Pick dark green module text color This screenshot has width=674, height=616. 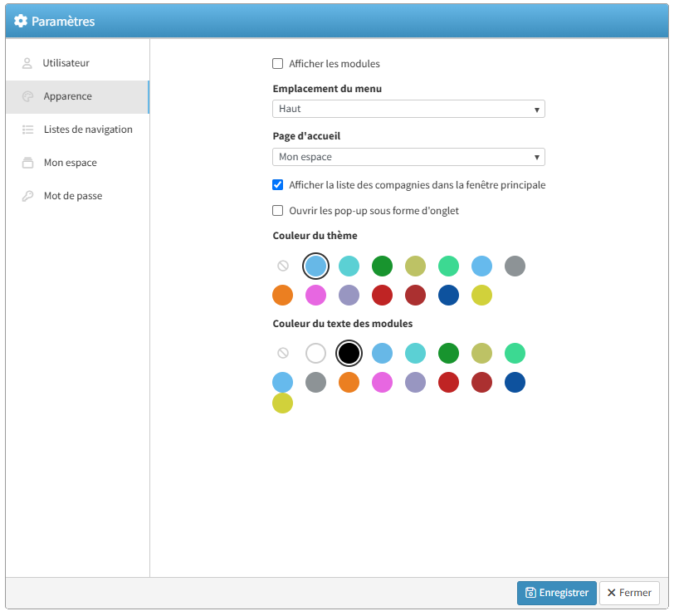coord(449,354)
